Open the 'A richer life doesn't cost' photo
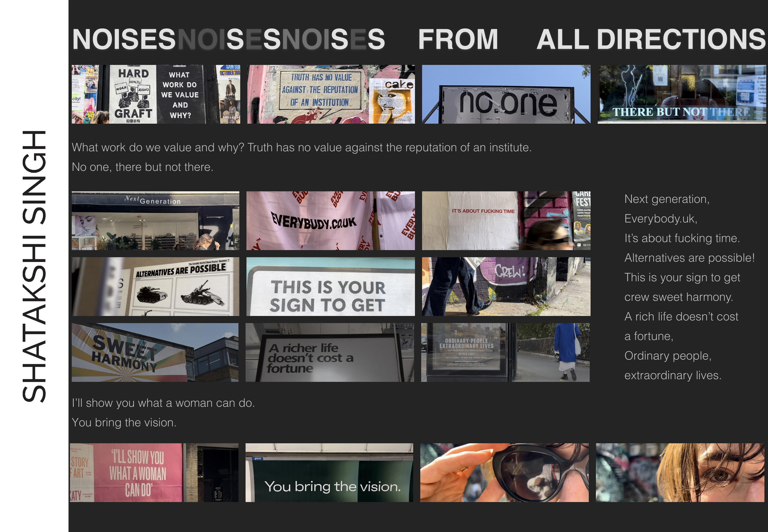768x532 pixels. click(330, 352)
